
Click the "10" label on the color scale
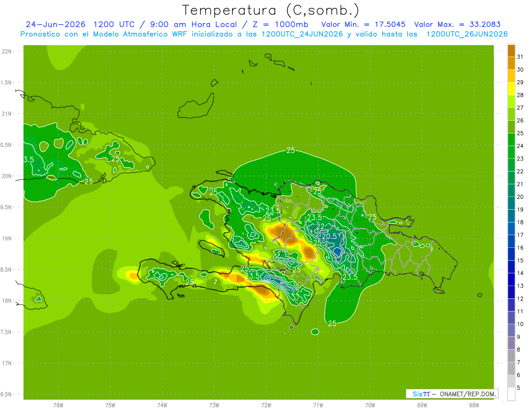(x=520, y=324)
